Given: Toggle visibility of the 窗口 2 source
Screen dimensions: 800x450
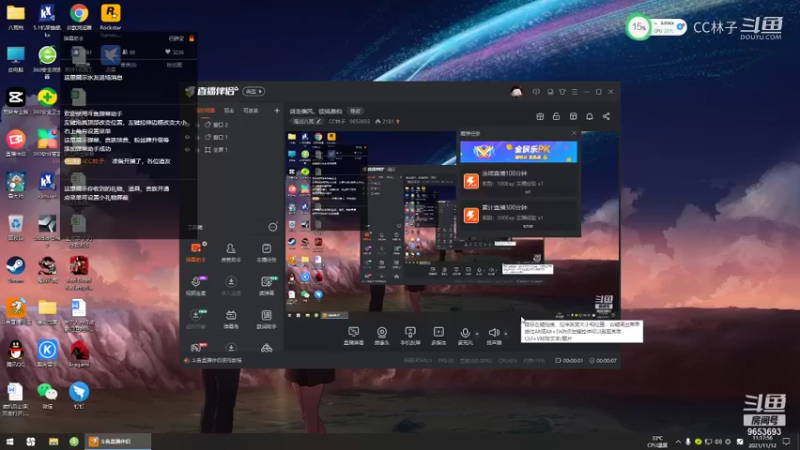Looking at the screenshot, I should point(187,124).
